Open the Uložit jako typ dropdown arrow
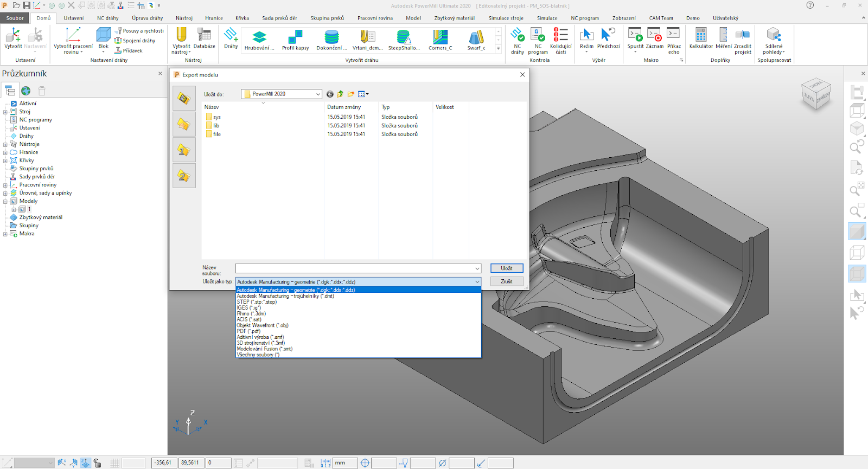This screenshot has width=868, height=469. (477, 282)
